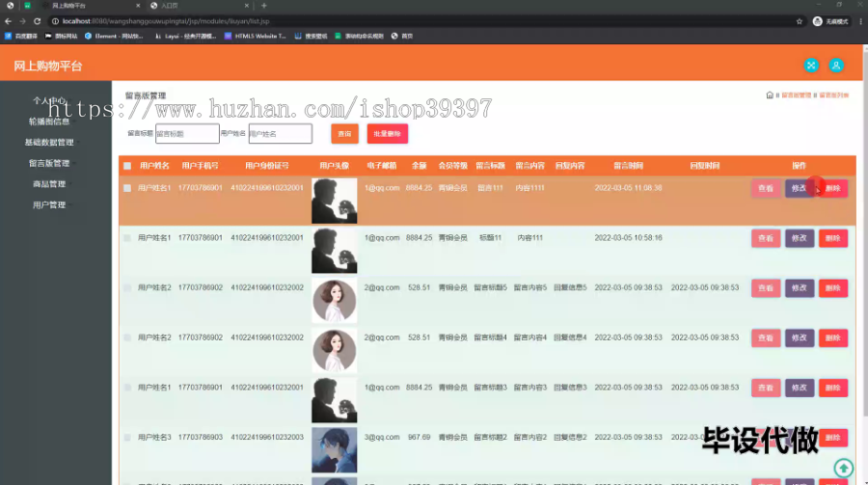Click the home breadcrumb icon
The height and width of the screenshot is (485, 868).
click(x=770, y=95)
